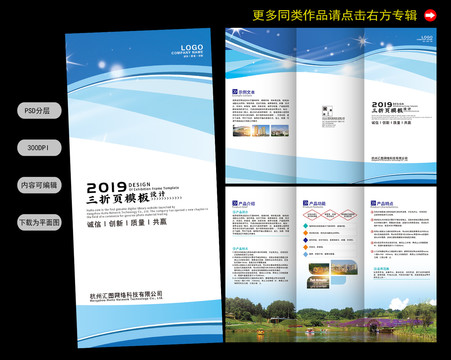Click the PSD分层 pill button
Screen dimensions: 451x360
coord(39,111)
